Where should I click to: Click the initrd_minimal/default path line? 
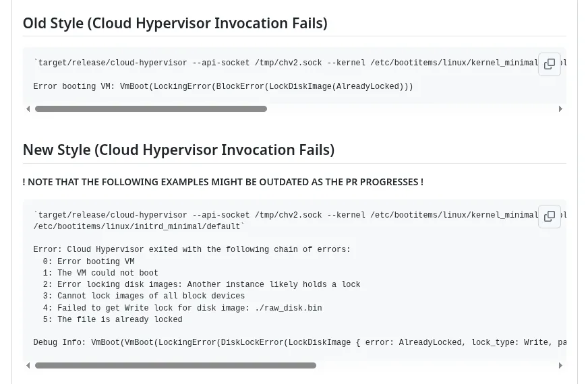139,226
